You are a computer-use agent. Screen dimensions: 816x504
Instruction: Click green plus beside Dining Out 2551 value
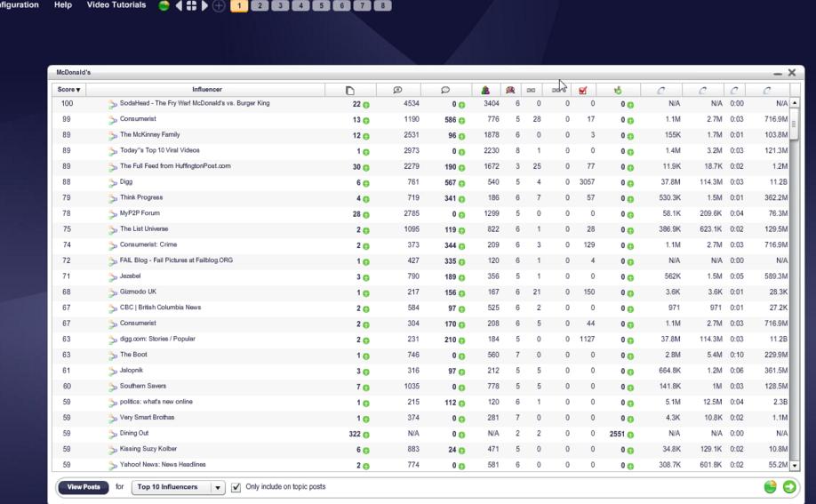[x=630, y=435]
